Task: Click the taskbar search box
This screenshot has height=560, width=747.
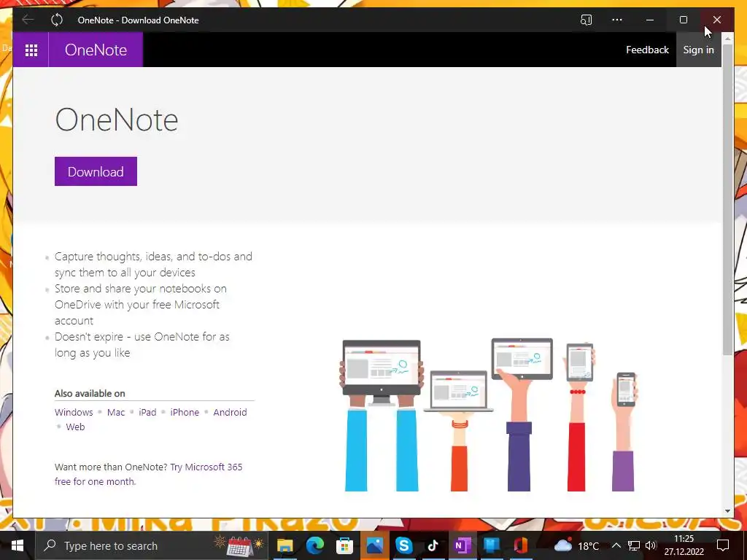Action: tap(152, 545)
